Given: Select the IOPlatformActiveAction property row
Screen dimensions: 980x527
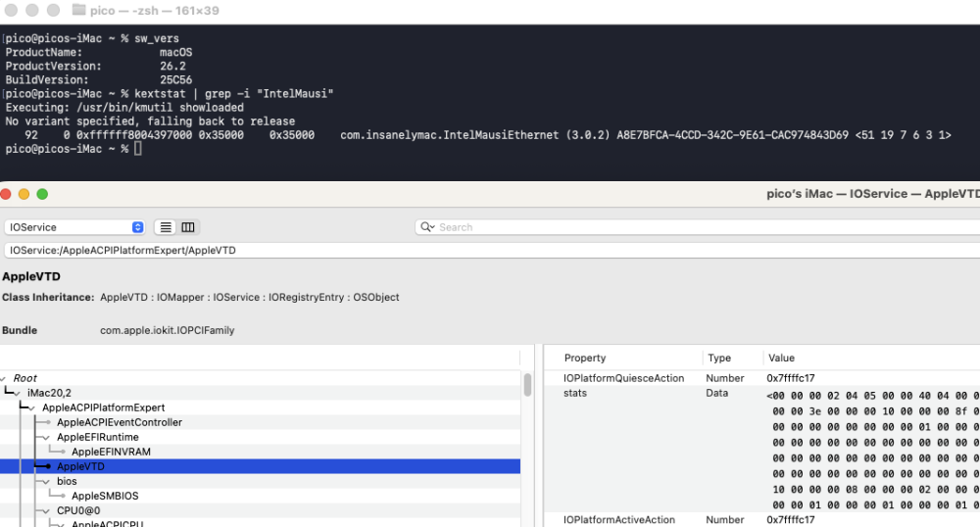Looking at the screenshot, I should (761, 519).
